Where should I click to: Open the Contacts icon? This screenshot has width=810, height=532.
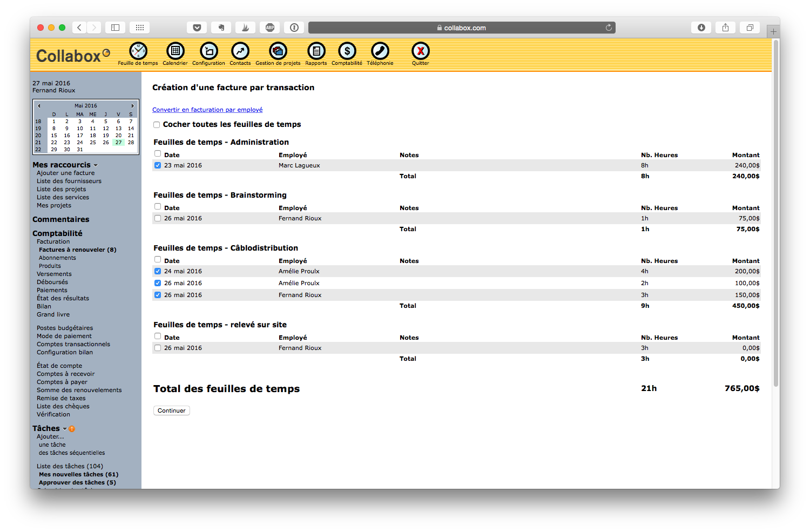click(x=240, y=51)
